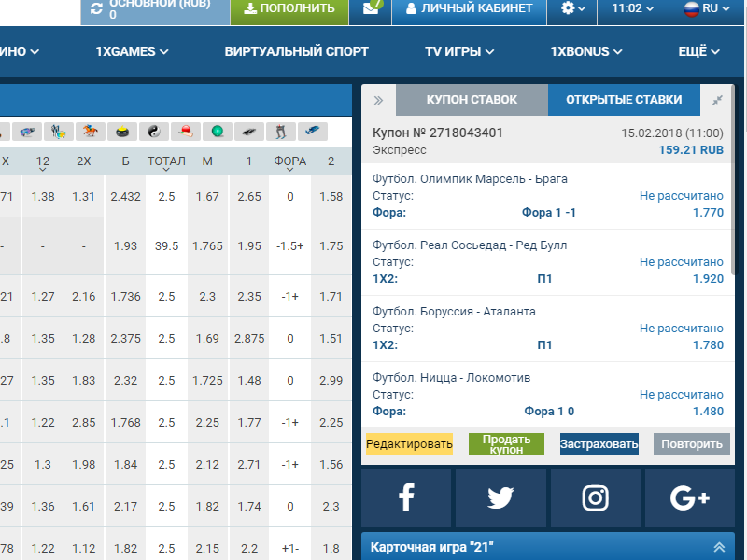Click the bet slip pin/shrink icon
The height and width of the screenshot is (560, 747).
[x=717, y=100]
